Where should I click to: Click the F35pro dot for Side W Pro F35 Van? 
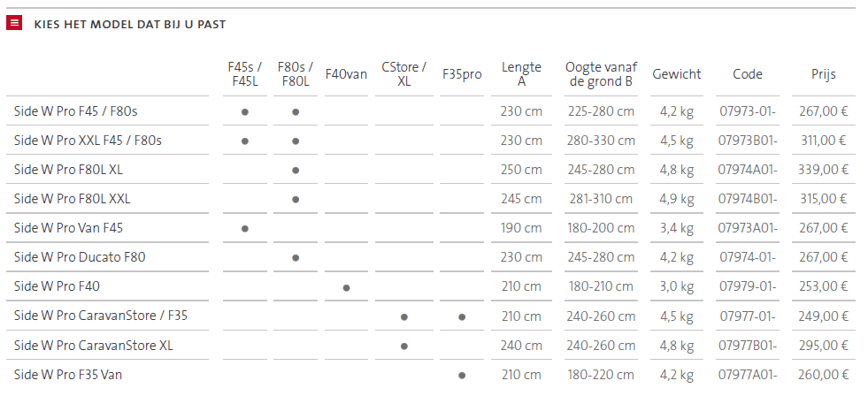462,376
